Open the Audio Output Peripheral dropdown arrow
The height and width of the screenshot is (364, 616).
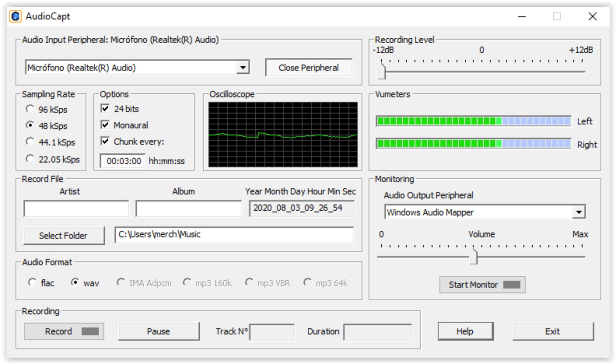coord(579,212)
